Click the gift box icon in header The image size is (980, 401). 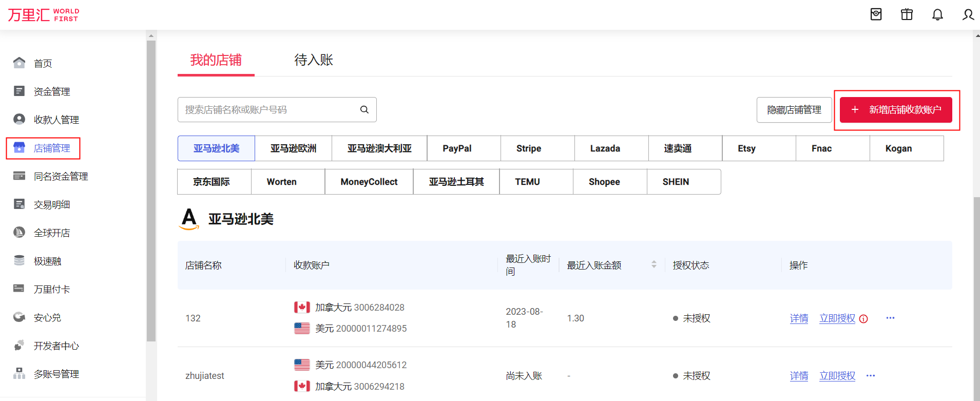click(907, 14)
